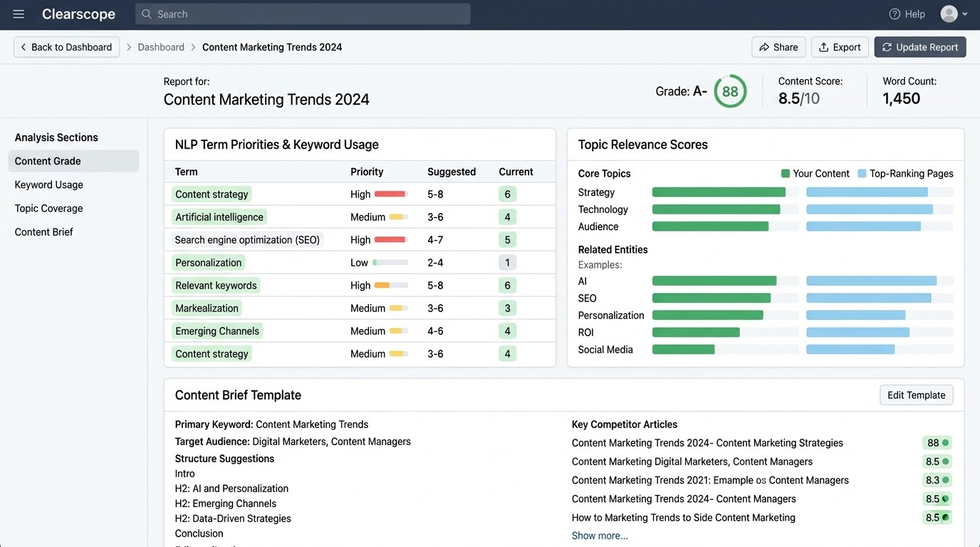Open the Dashboard breadcrumb link

(x=161, y=47)
